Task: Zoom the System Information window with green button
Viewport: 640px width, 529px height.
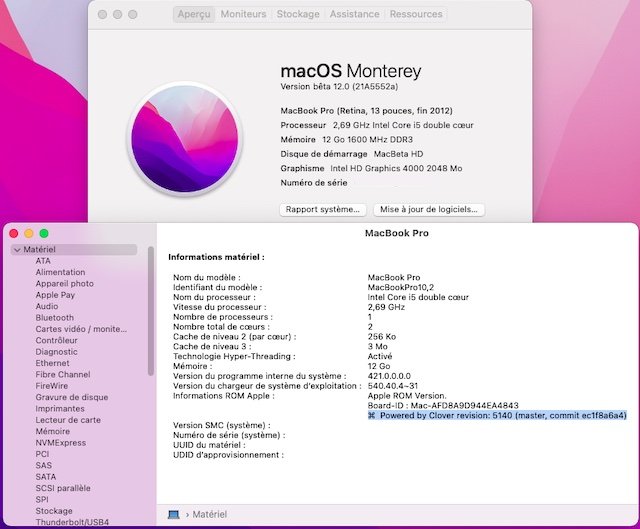Action: 44,233
